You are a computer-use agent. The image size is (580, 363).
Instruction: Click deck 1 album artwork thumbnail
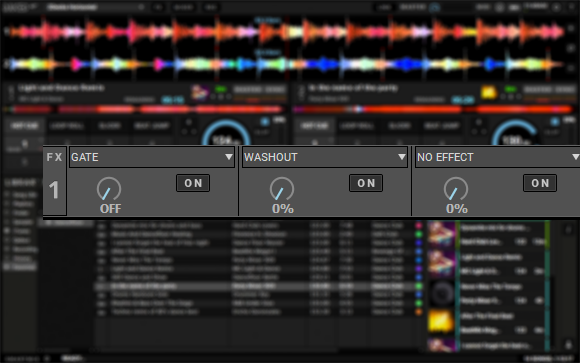coord(200,93)
